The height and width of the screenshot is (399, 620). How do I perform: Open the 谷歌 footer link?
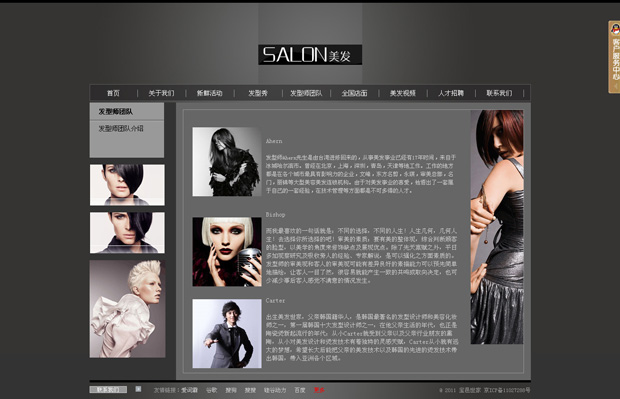click(x=212, y=390)
